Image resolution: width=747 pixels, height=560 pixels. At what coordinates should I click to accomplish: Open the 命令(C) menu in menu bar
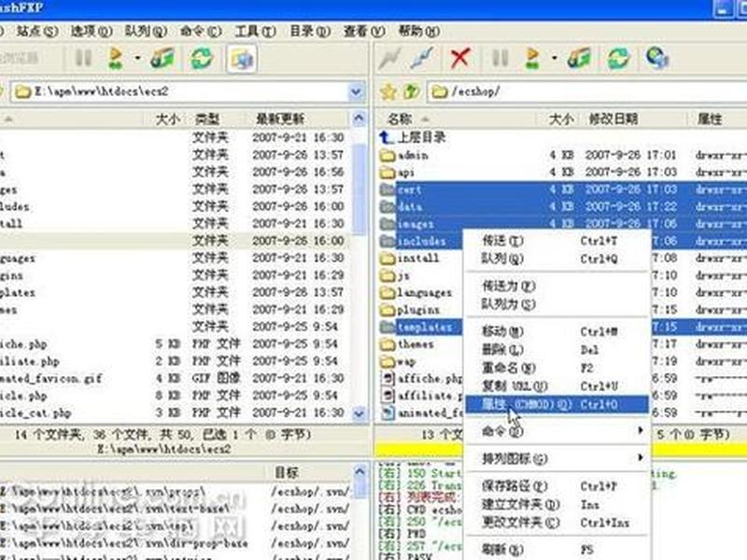click(200, 32)
